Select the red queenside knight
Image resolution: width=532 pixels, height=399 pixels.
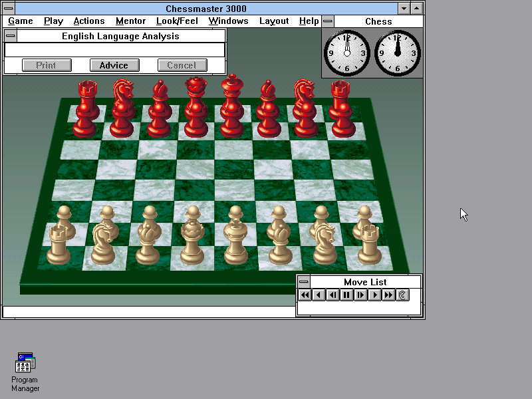tap(123, 92)
